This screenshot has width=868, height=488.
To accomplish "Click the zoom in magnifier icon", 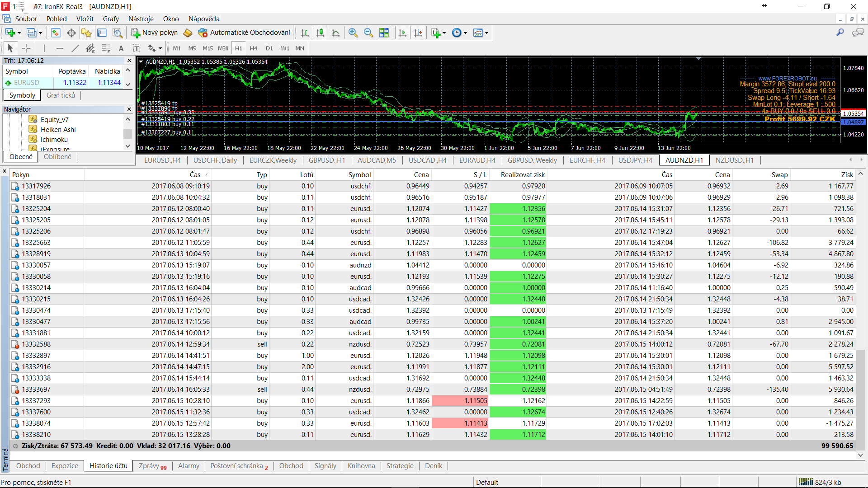I will pos(353,33).
